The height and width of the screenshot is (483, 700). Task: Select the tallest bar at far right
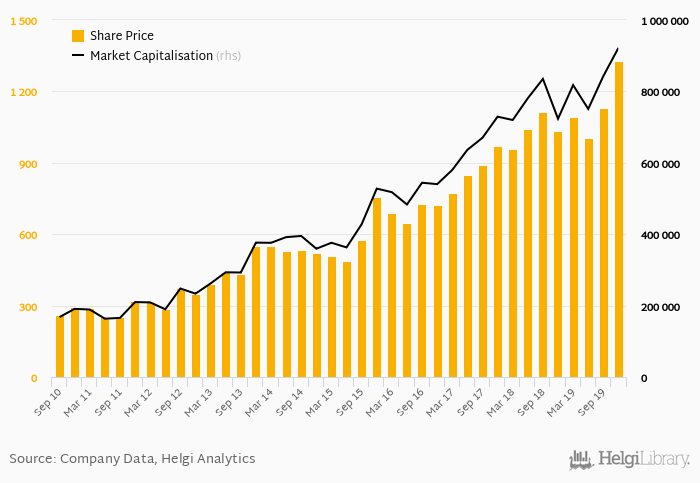[x=619, y=220]
